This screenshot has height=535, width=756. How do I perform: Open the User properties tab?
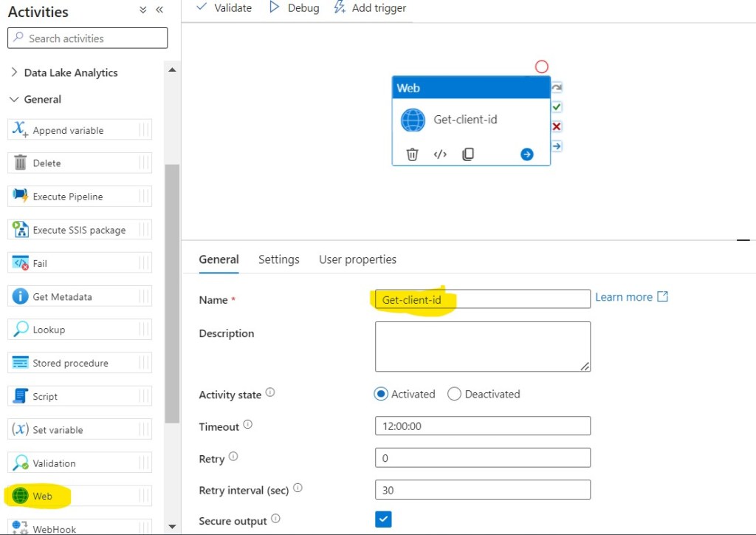coord(357,259)
